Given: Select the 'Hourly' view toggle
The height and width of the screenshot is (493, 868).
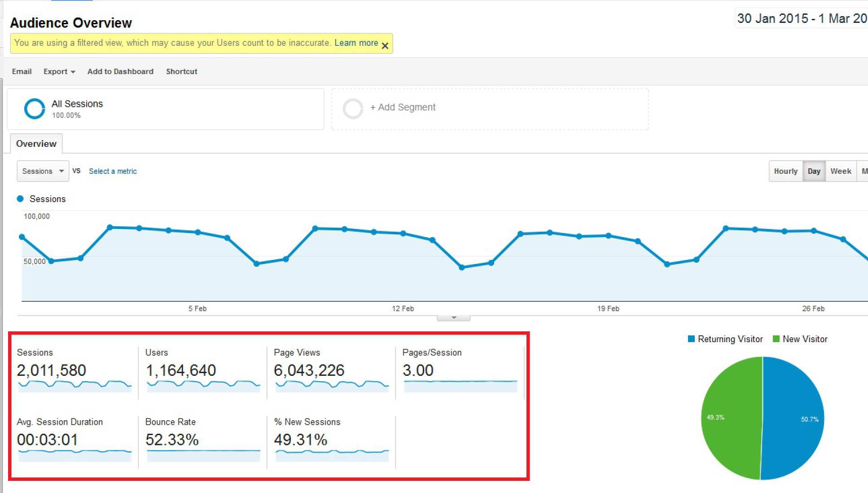Looking at the screenshot, I should click(784, 171).
